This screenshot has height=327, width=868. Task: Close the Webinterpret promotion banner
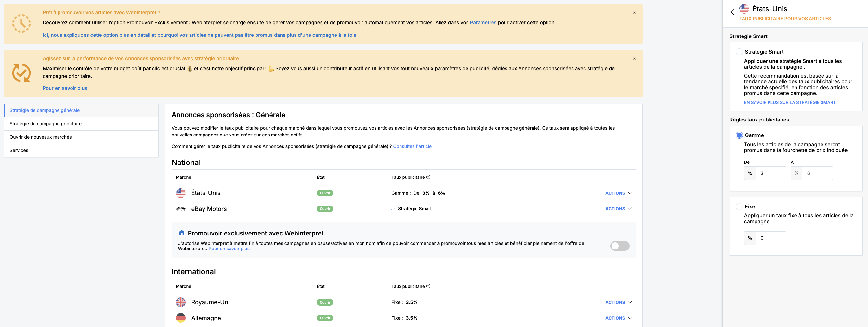(x=634, y=13)
